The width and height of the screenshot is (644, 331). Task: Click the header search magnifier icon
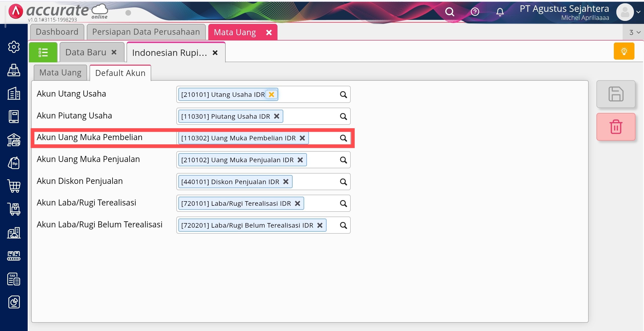click(x=450, y=12)
